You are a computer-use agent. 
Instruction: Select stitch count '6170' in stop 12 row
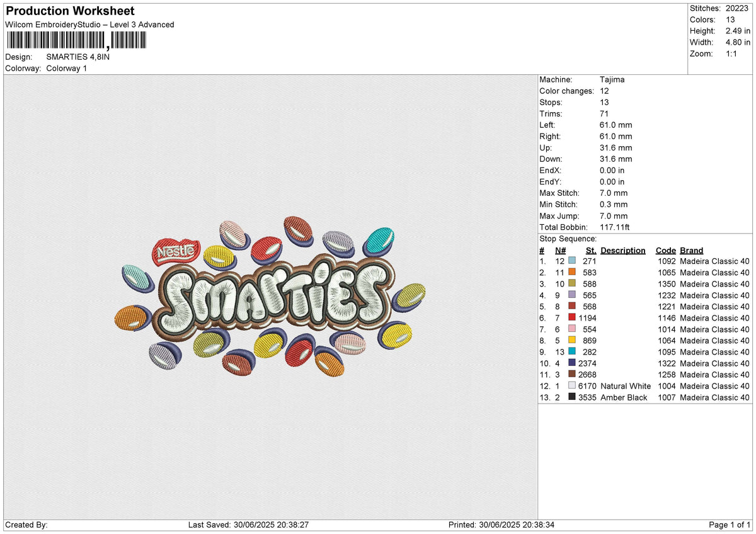point(587,386)
